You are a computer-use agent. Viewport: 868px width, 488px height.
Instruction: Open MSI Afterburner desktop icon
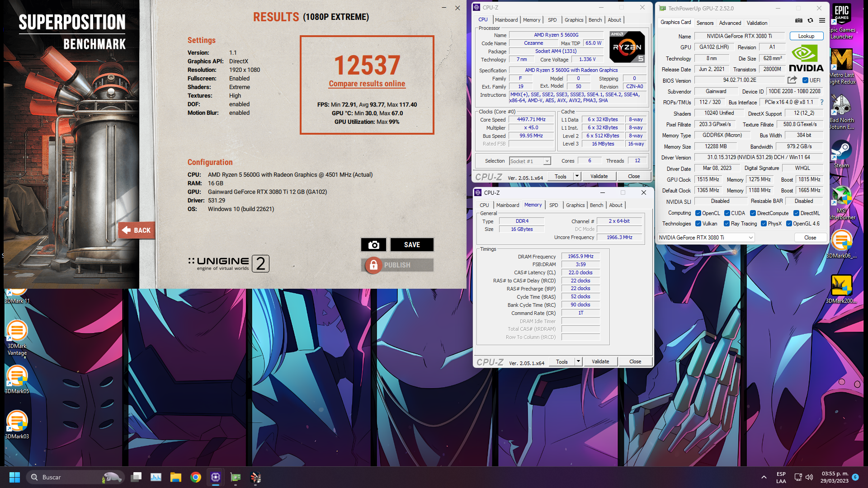[x=842, y=202]
